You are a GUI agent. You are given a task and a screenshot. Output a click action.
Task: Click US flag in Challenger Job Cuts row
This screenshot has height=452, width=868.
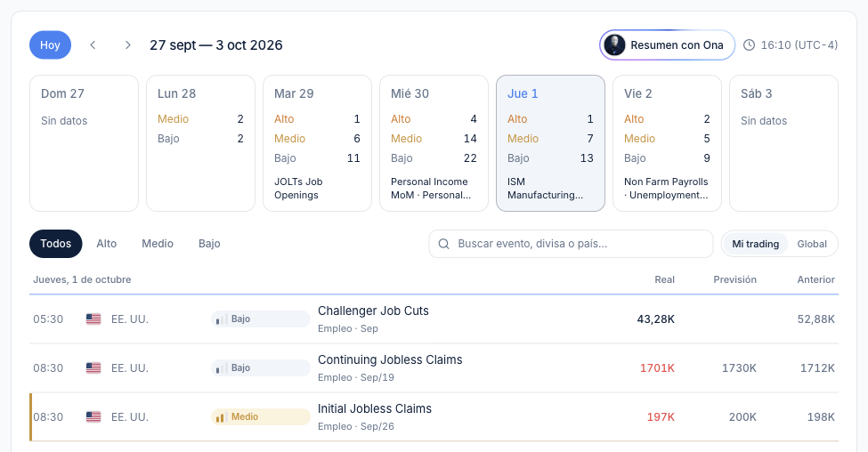tap(93, 319)
